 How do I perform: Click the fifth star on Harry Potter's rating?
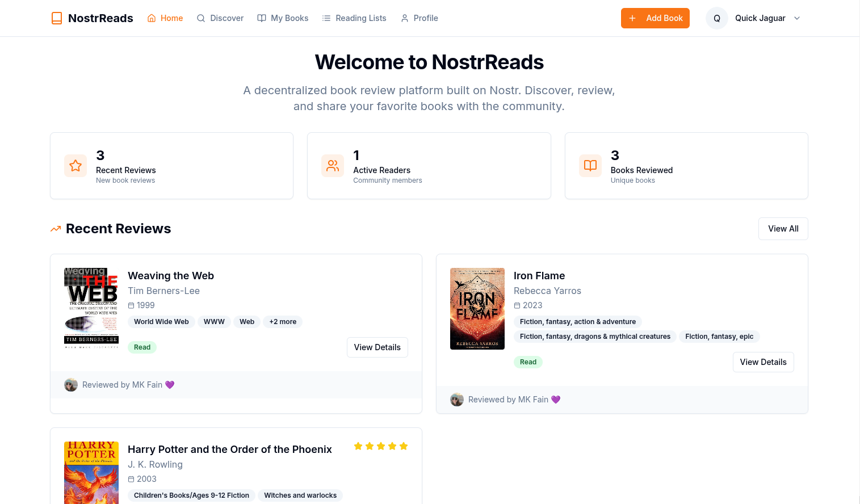404,446
